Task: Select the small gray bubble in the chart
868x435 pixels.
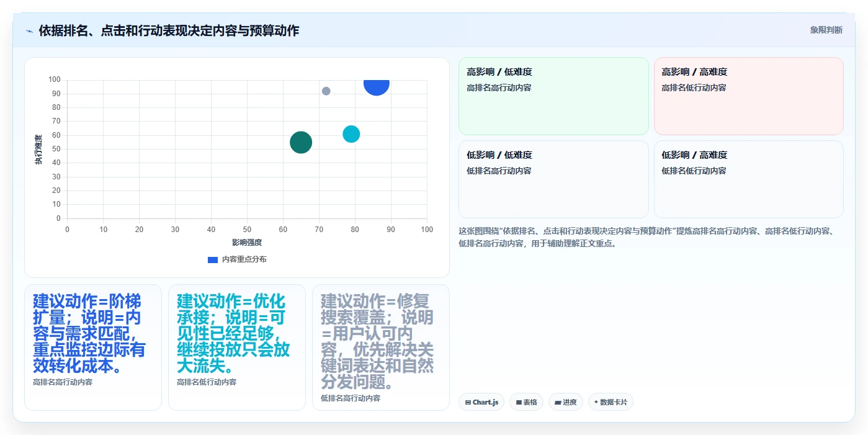Action: [x=326, y=91]
